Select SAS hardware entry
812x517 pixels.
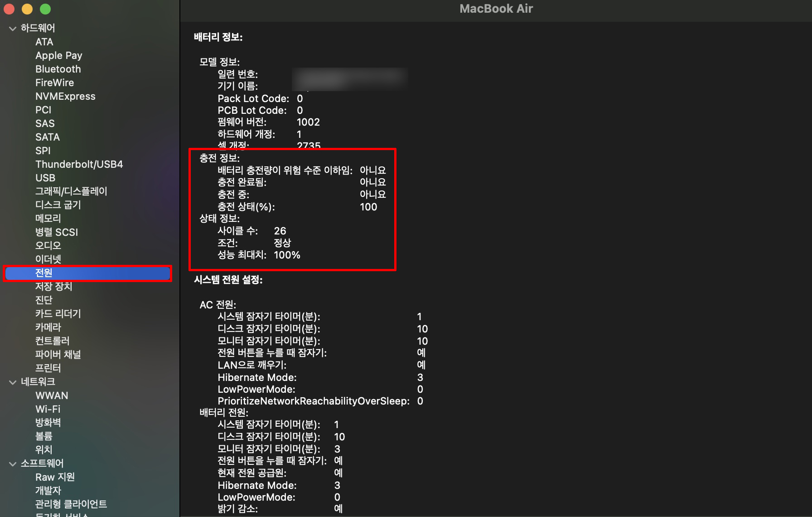(x=45, y=123)
